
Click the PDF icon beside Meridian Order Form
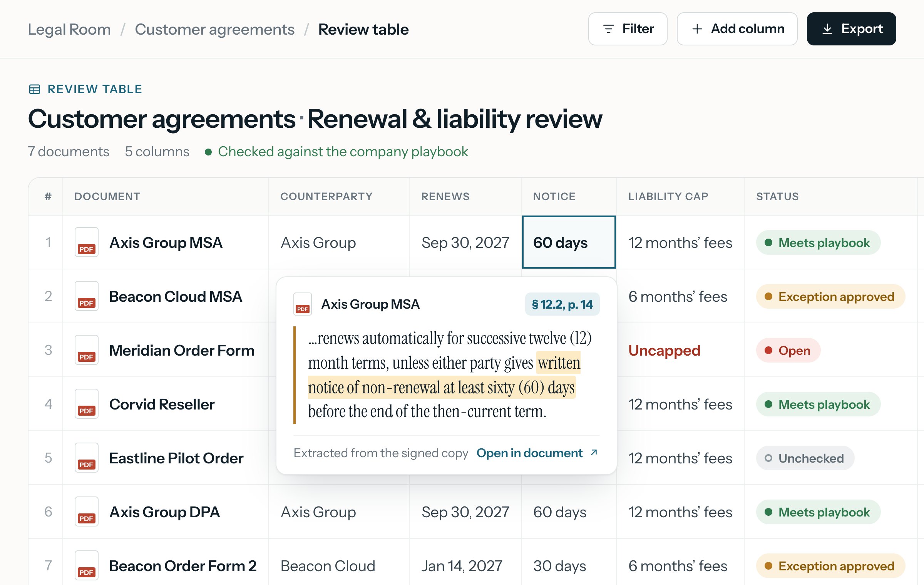click(86, 350)
